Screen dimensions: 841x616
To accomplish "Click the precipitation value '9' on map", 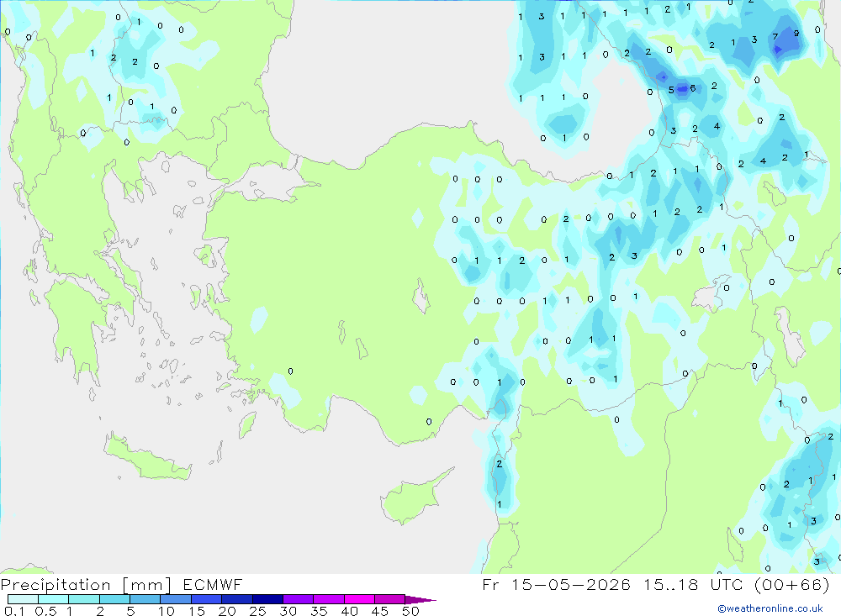I will (x=796, y=34).
